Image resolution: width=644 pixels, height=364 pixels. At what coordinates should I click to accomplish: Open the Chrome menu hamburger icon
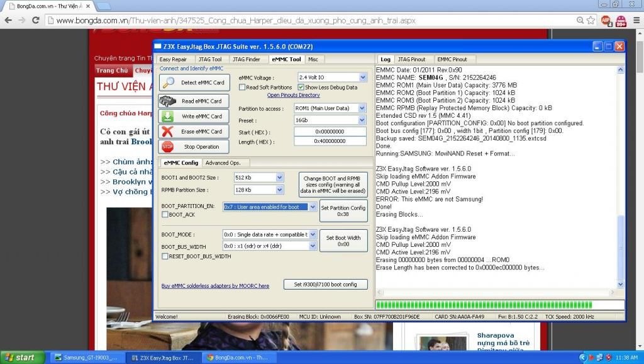click(636, 20)
